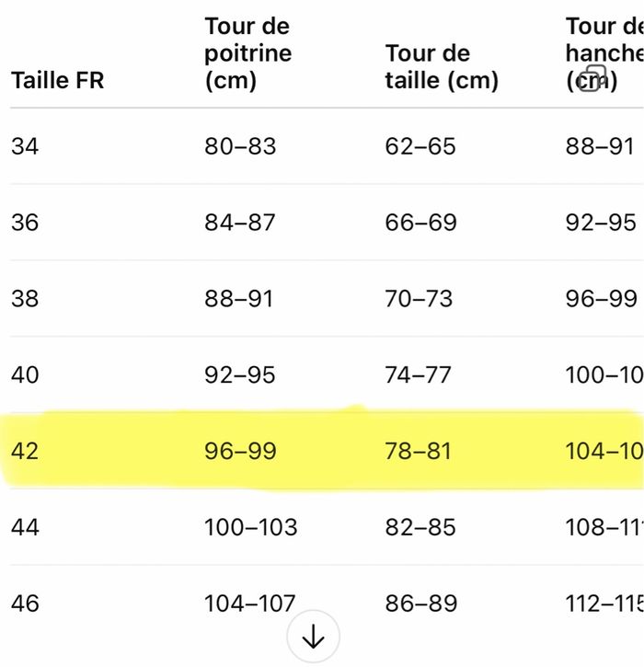Click size 44 row label

[x=25, y=528]
